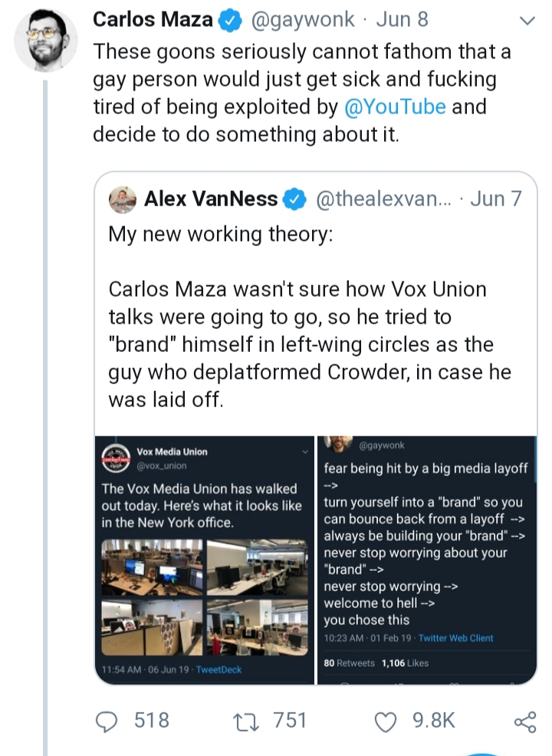
Task: View the Vox Media Union screenshot image
Action: click(205, 560)
